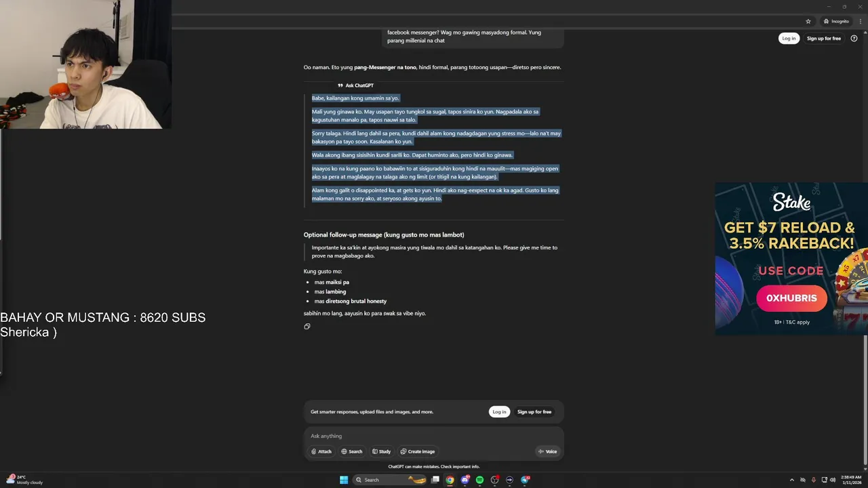
Task: Click the '18+ | T&C apply' ad text
Action: 791,322
